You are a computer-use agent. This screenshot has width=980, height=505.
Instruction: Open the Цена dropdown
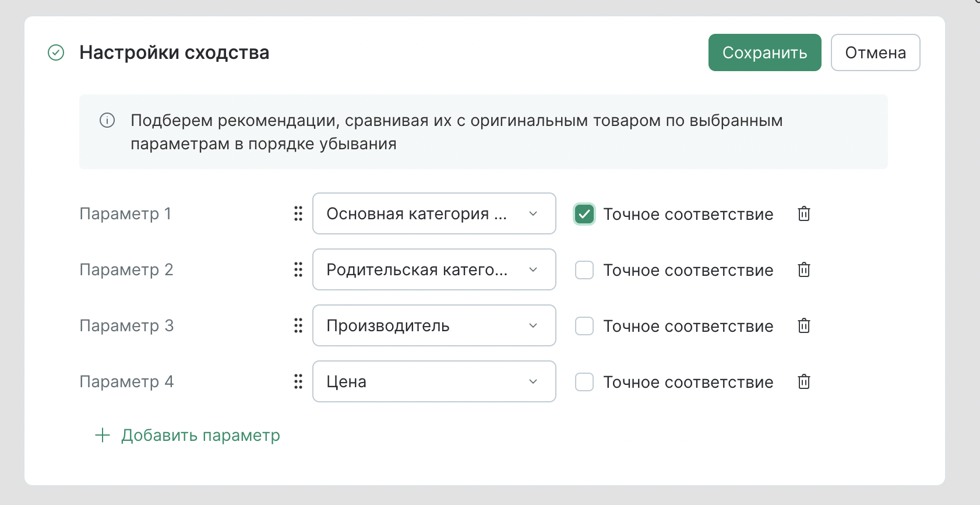[x=434, y=381]
